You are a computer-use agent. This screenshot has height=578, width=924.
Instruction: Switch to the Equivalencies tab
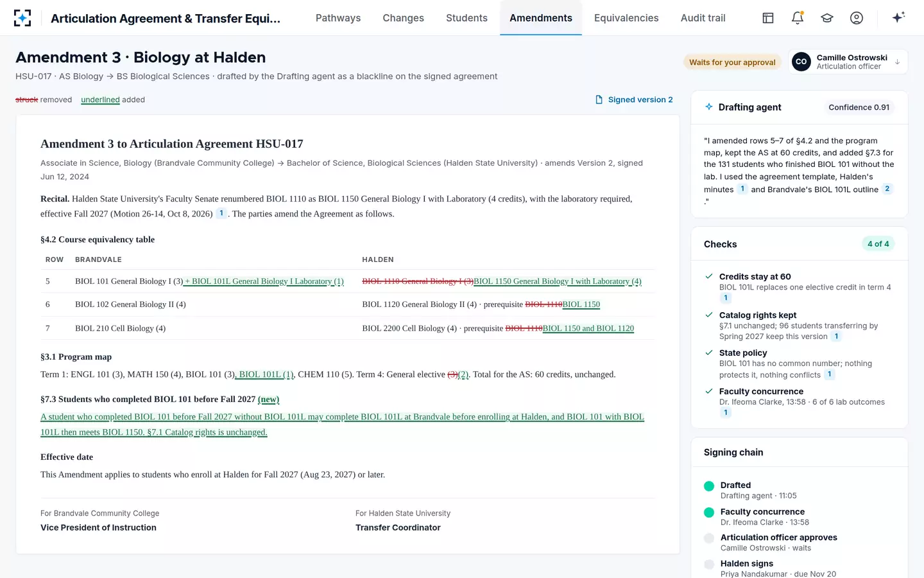(x=626, y=18)
